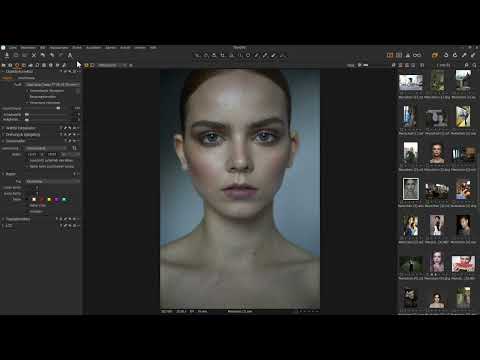Screen dimensions: 480x360
Task: Expand the LCC panel
Action: pos(3,226)
